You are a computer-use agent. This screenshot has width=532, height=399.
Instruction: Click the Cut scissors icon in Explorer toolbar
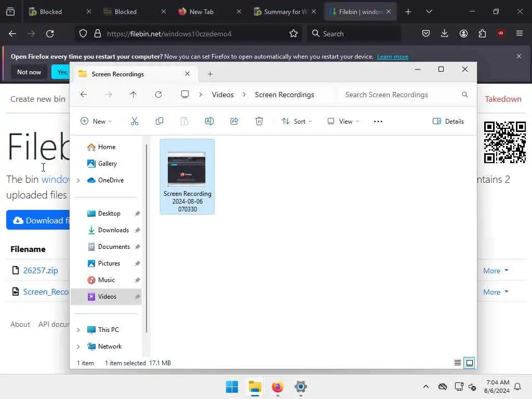pyautogui.click(x=135, y=121)
